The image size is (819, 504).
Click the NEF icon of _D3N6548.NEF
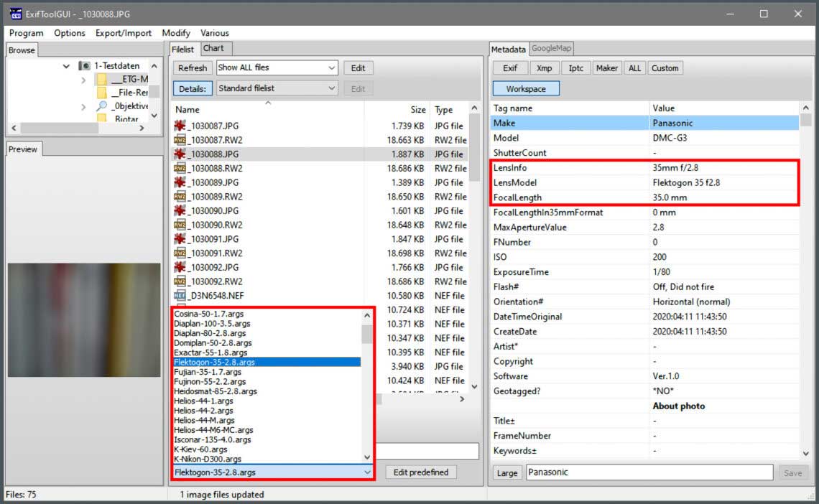point(180,295)
